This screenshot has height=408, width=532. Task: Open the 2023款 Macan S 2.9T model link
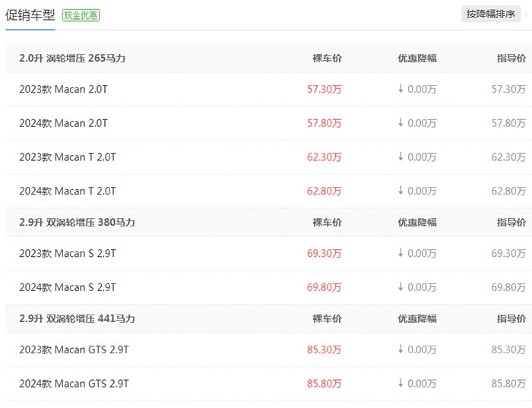point(68,253)
